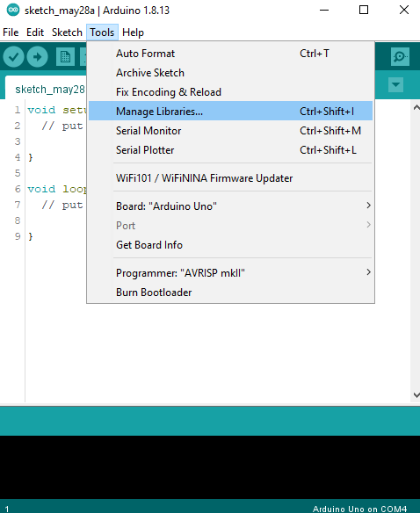
Task: Switch to the sketch_may28 tab
Action: coord(46,89)
